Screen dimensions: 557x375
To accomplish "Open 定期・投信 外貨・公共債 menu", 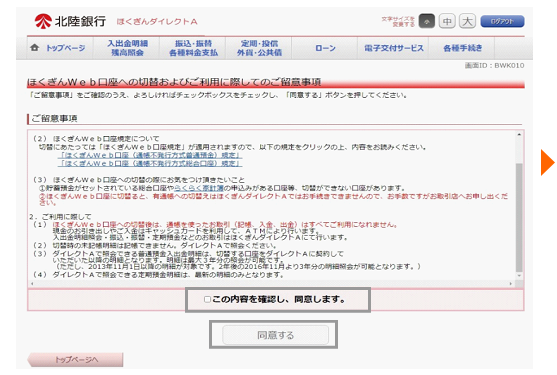I will (259, 48).
